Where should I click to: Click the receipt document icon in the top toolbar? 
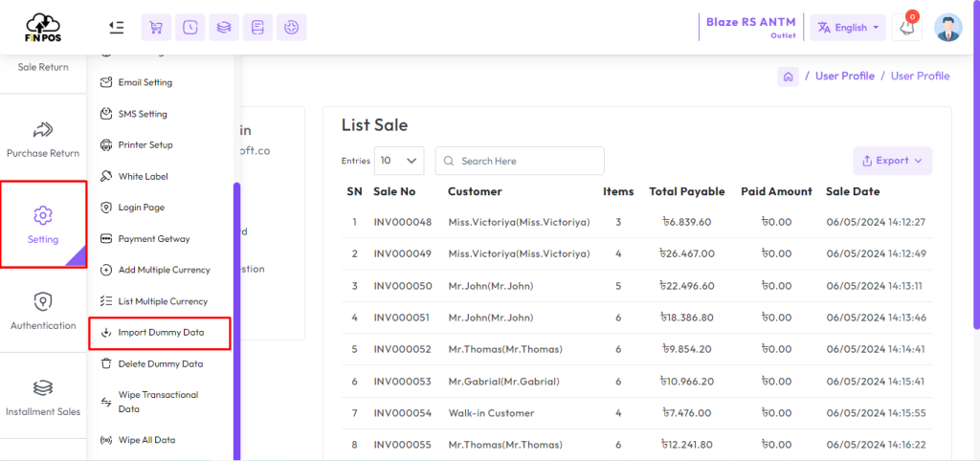tap(257, 28)
